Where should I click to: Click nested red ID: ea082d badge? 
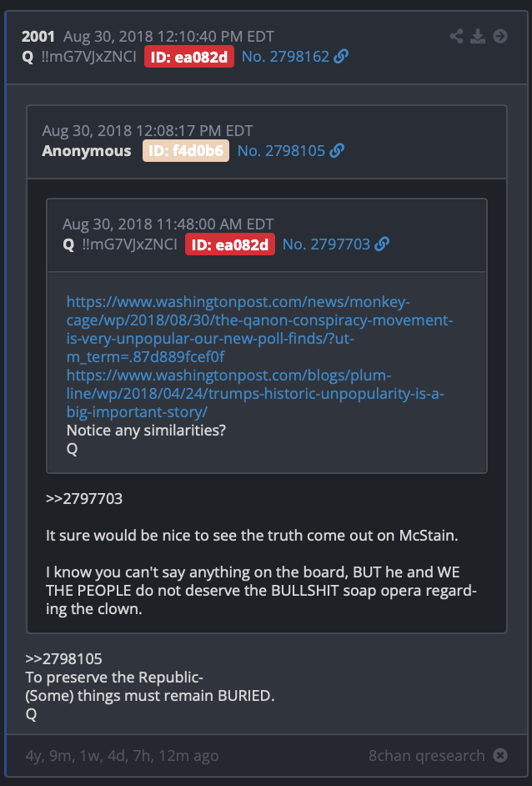(x=230, y=244)
